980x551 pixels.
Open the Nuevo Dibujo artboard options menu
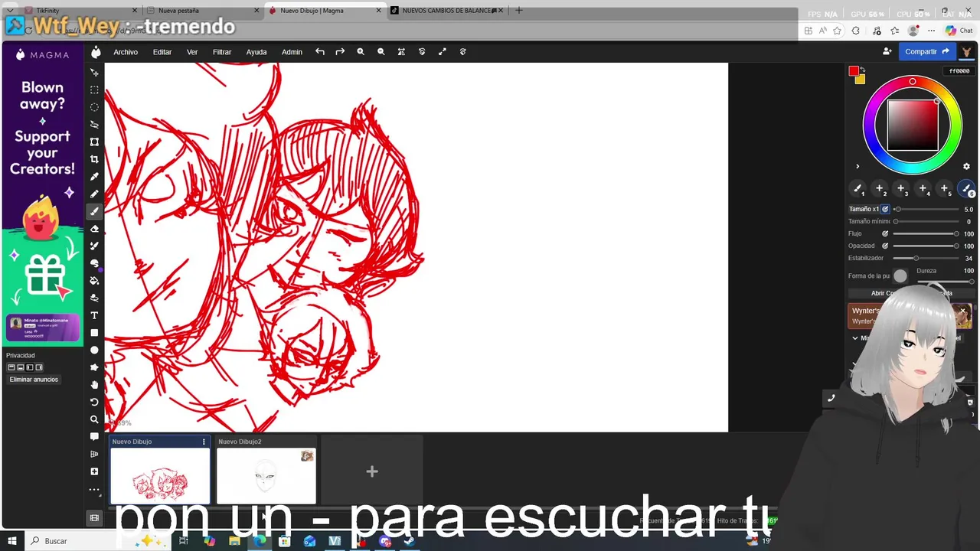coord(204,442)
